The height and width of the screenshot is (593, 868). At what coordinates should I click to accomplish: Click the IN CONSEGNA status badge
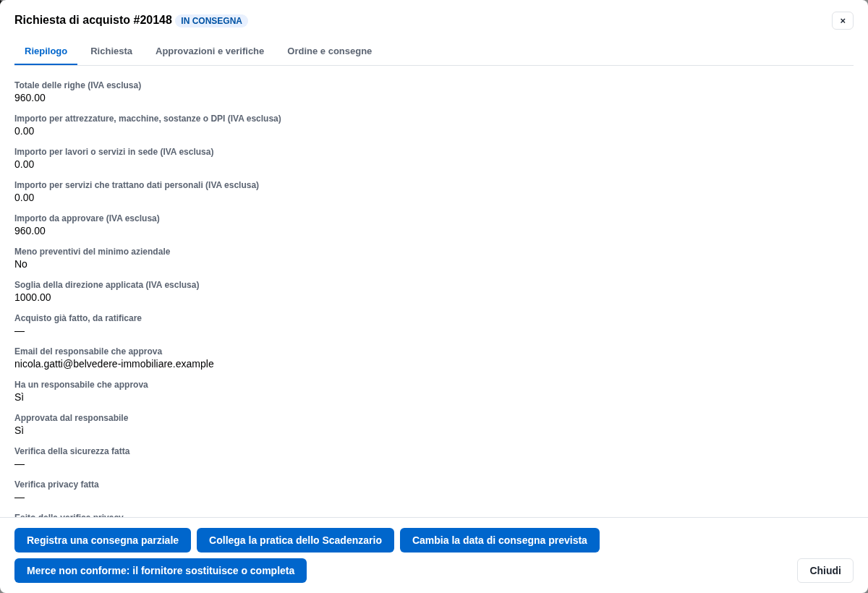211,21
